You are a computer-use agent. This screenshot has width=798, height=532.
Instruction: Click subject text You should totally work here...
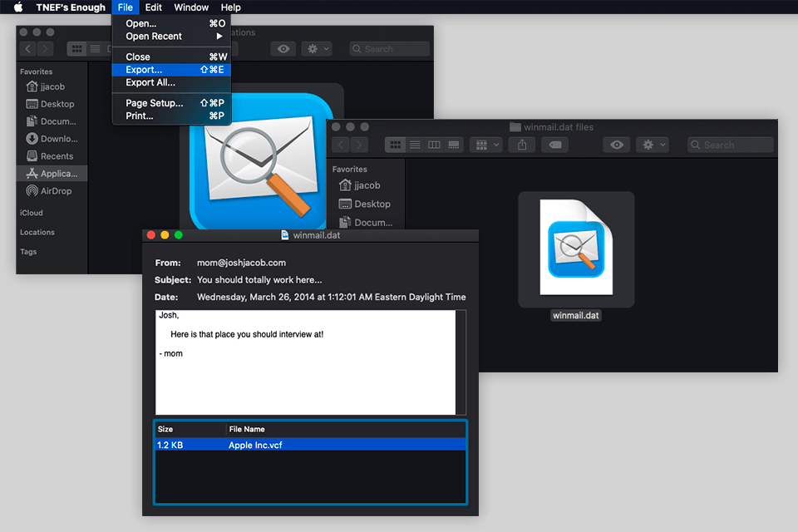pos(259,280)
